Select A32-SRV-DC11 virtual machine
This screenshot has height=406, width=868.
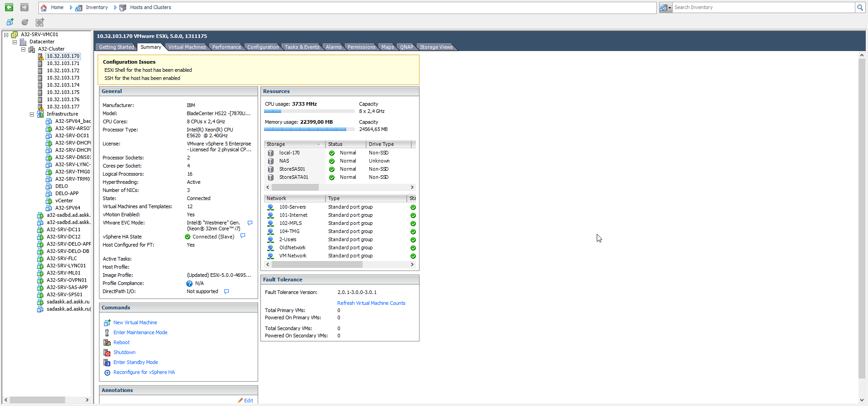point(63,229)
